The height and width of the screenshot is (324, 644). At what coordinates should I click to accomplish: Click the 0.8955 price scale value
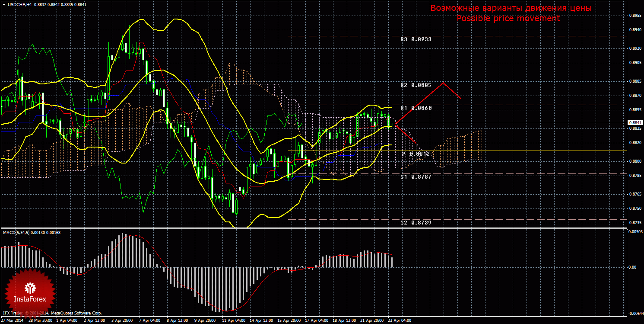(635, 15)
